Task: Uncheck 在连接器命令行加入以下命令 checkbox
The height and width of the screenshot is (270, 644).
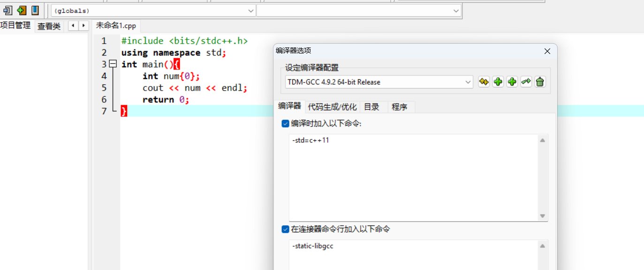Action: click(285, 229)
